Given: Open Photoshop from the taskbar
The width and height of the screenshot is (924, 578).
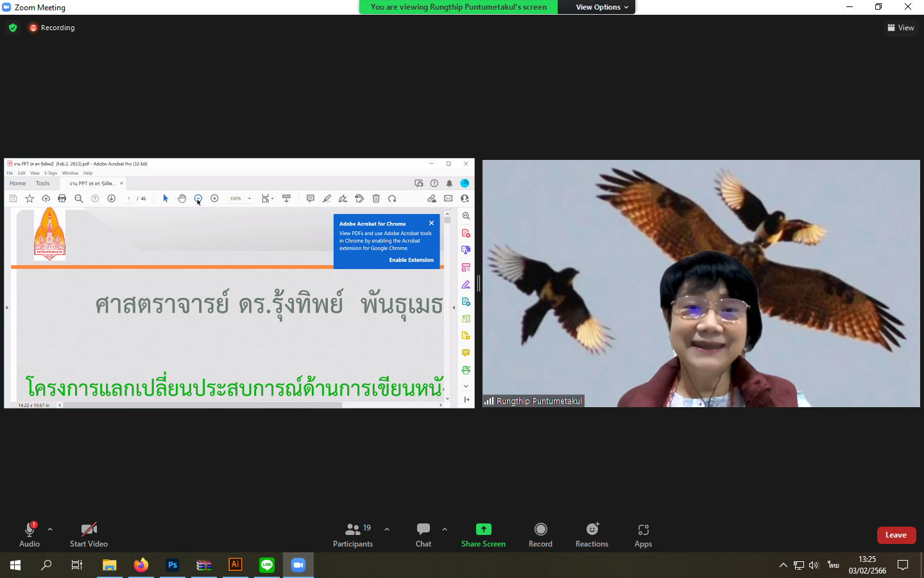Looking at the screenshot, I should point(172,565).
